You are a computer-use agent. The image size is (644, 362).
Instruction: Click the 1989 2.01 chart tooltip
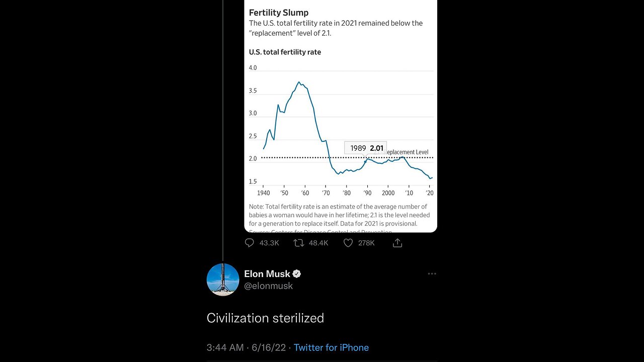coord(366,148)
